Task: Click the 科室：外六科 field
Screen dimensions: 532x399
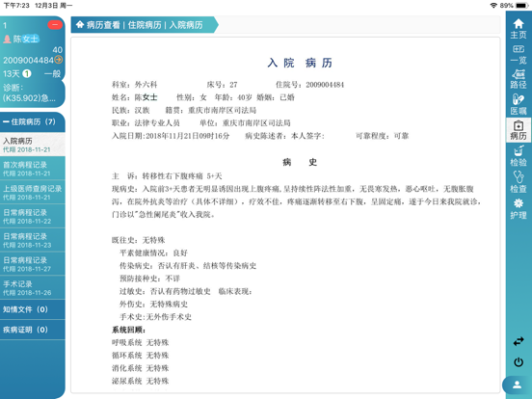Action: (135, 85)
